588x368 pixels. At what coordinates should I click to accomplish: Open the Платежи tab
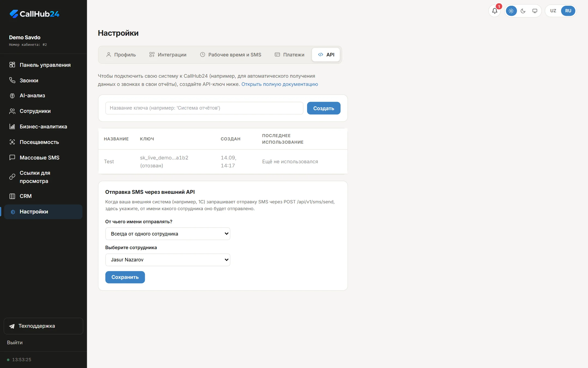pyautogui.click(x=290, y=55)
